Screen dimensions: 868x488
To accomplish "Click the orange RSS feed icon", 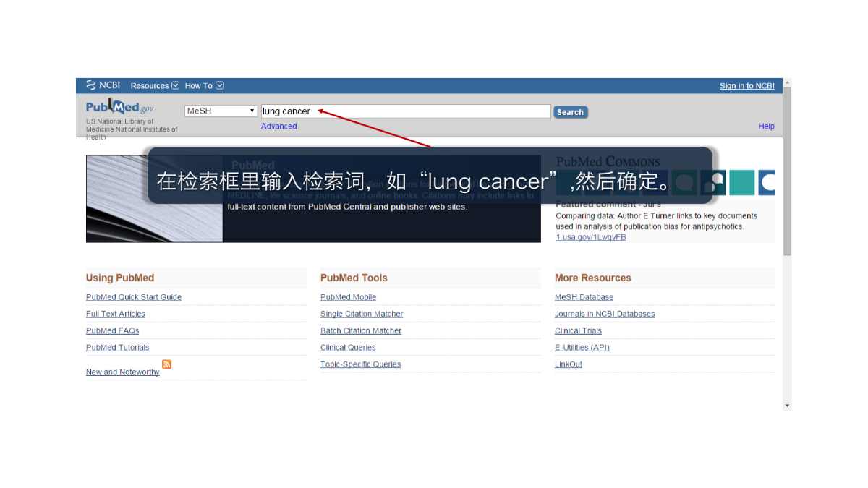I will click(x=167, y=364).
